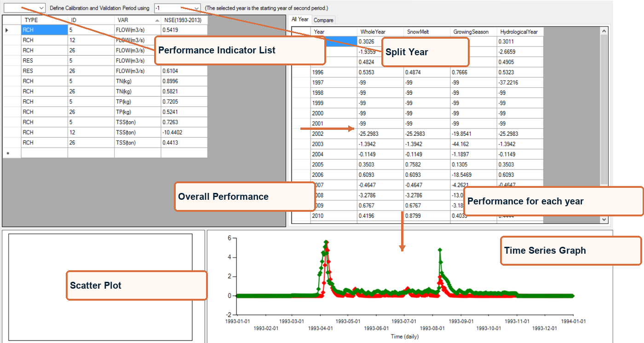Click the new-row asterisk selector in indicator table
Viewport: 644px width, 343px height.
[12, 153]
